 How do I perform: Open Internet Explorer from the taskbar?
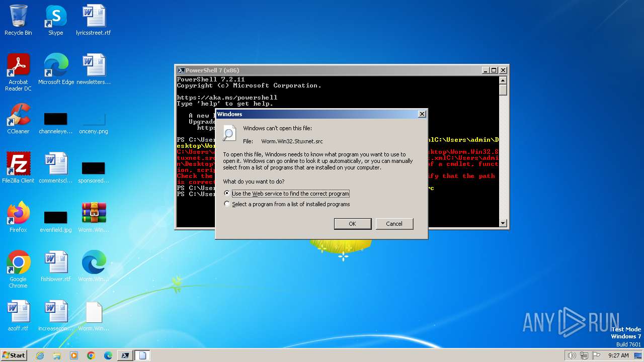(40, 355)
